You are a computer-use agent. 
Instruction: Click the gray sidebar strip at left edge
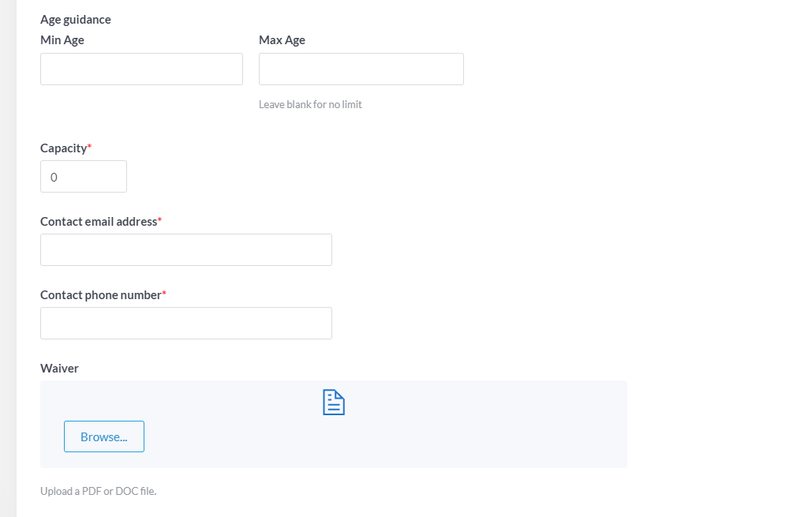(8, 259)
